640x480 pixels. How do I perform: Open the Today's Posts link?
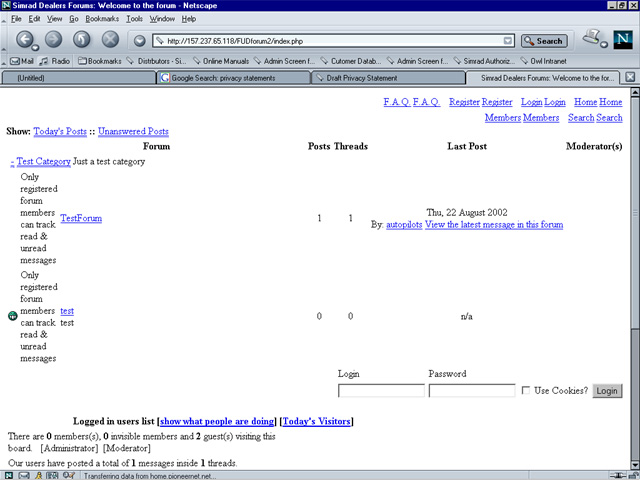tap(60, 131)
